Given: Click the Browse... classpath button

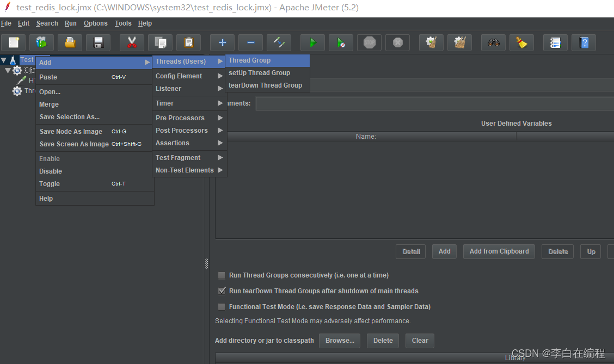Looking at the screenshot, I should (x=340, y=341).
